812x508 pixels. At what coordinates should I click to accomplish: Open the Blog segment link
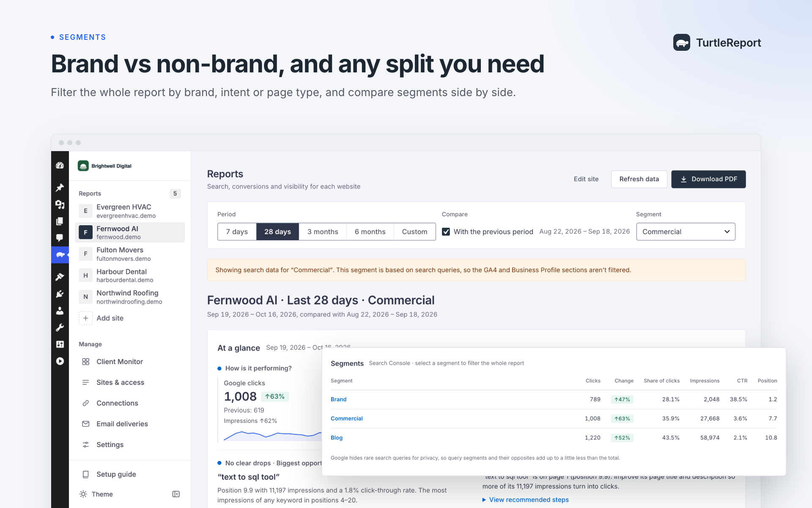337,438
